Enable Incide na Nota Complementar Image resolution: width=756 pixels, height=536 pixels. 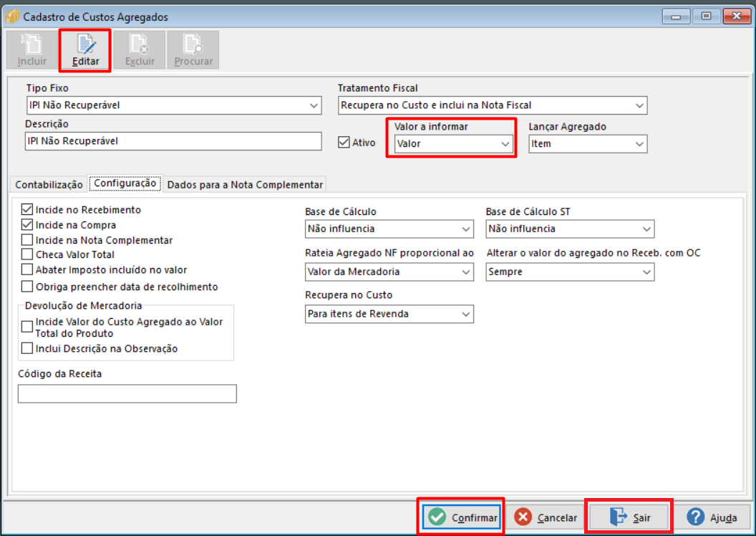point(27,240)
